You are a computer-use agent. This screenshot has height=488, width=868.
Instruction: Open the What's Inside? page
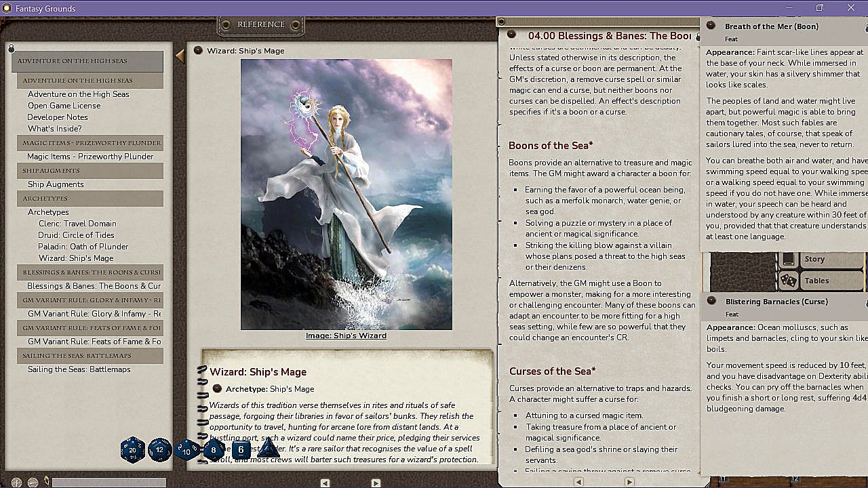pyautogui.click(x=55, y=129)
